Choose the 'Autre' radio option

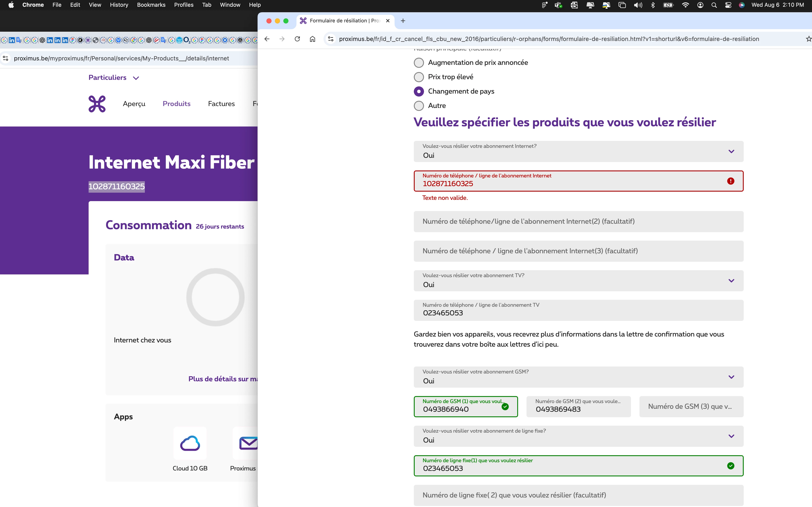tap(419, 106)
